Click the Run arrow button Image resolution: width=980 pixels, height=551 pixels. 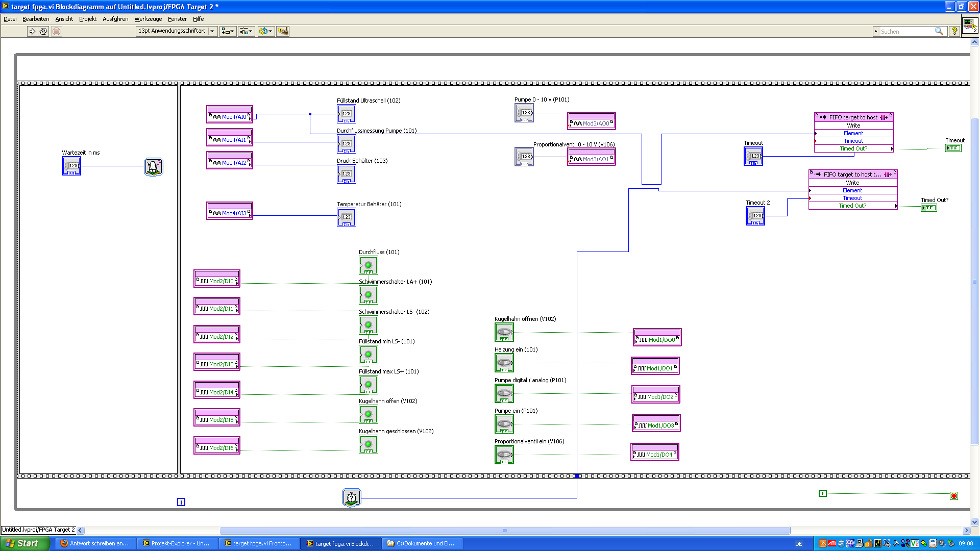click(x=32, y=31)
